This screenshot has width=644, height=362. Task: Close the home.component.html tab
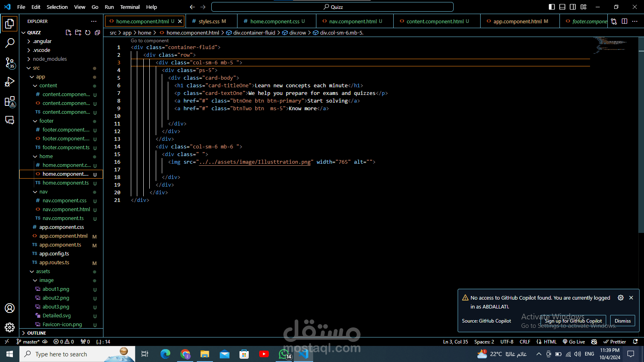(x=180, y=21)
